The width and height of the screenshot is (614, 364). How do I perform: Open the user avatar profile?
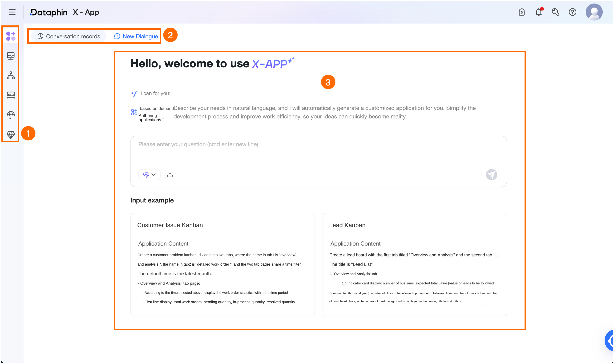pyautogui.click(x=594, y=12)
